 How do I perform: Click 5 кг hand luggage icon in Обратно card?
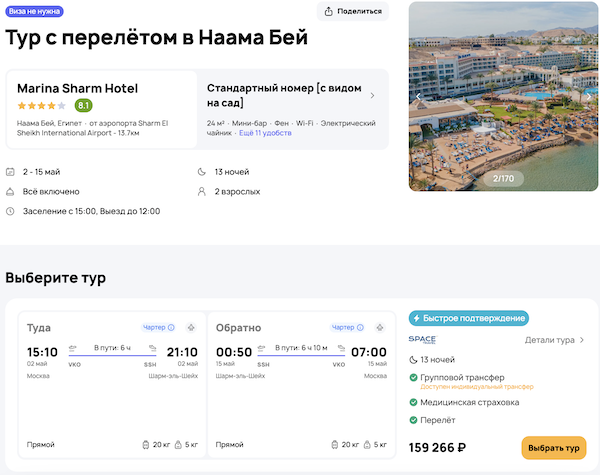coord(368,444)
